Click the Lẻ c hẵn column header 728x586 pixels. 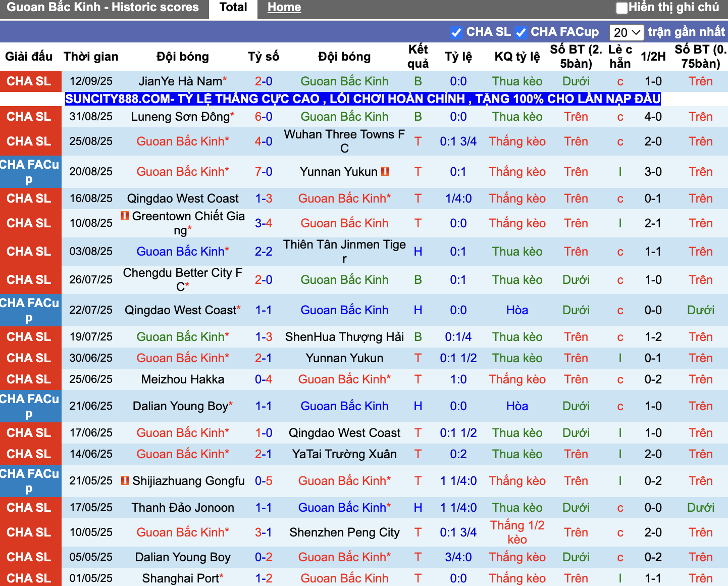[620, 57]
